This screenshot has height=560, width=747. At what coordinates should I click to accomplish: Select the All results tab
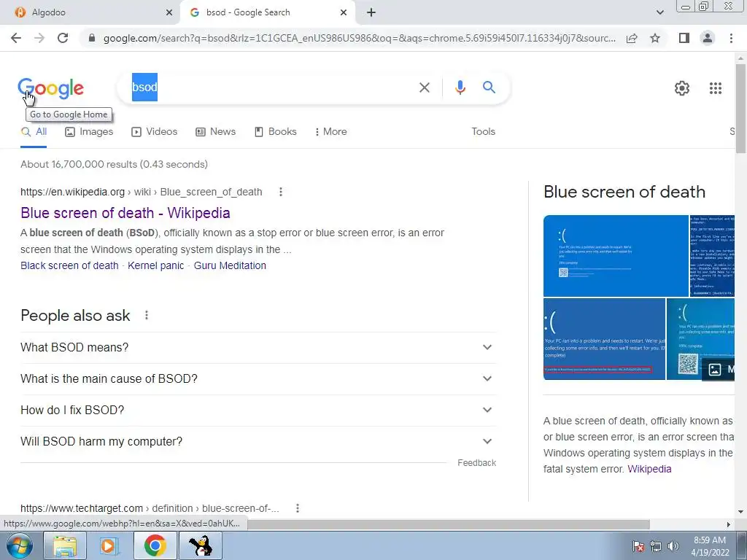click(x=34, y=132)
